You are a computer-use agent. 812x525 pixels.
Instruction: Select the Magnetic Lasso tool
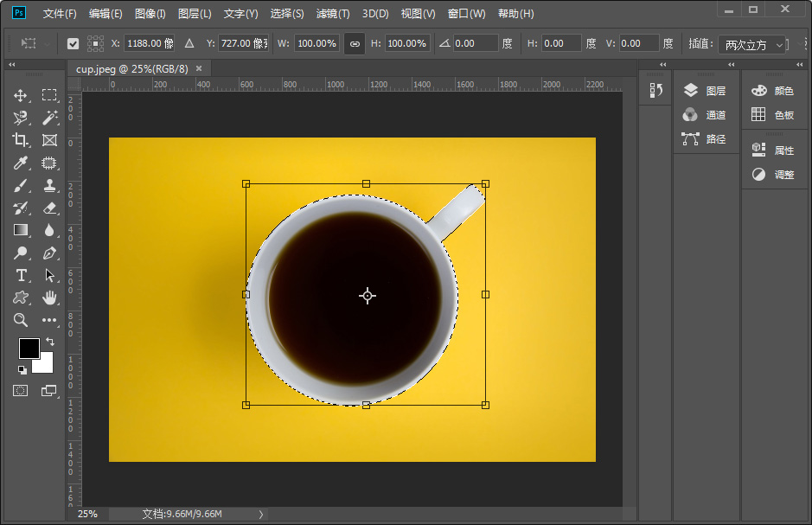(20, 118)
